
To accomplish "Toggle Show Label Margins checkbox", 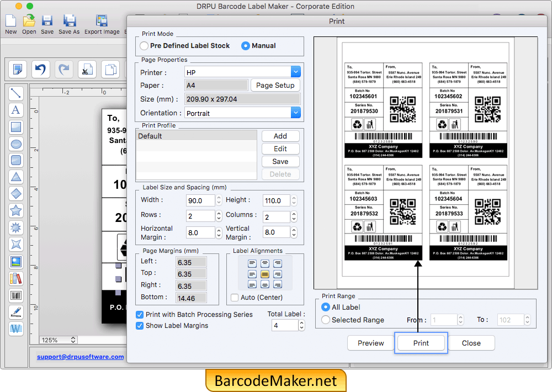I will [x=140, y=326].
